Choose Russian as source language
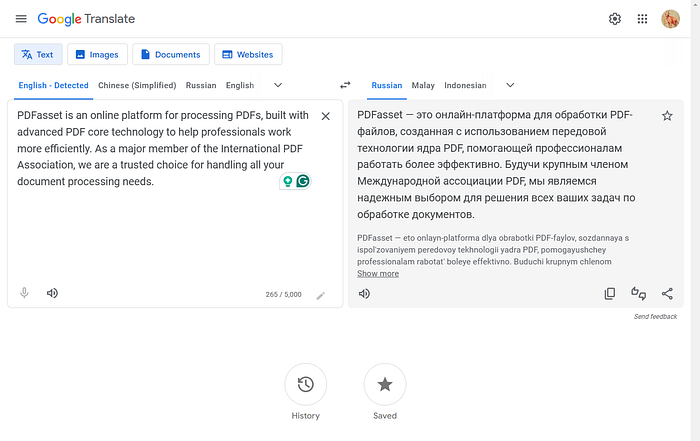 [x=201, y=85]
